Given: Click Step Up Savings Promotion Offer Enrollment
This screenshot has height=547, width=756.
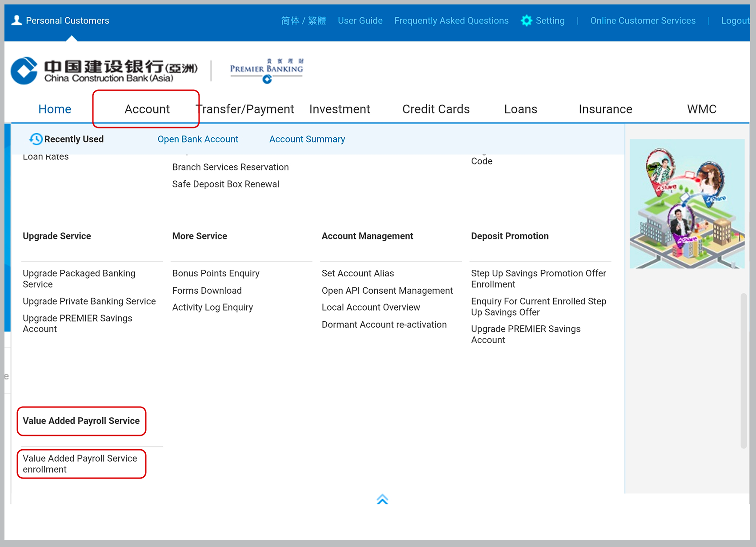Looking at the screenshot, I should tap(538, 279).
